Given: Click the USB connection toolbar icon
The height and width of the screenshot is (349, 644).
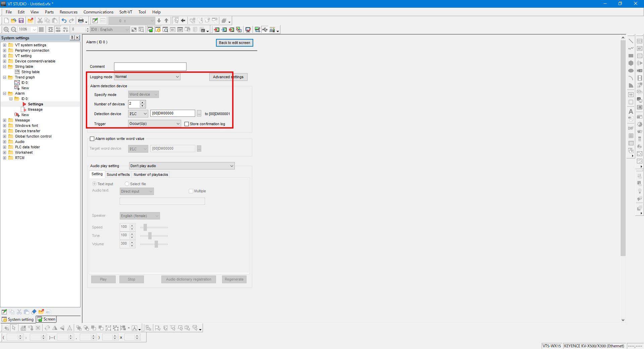Looking at the screenshot, I should 265,30.
